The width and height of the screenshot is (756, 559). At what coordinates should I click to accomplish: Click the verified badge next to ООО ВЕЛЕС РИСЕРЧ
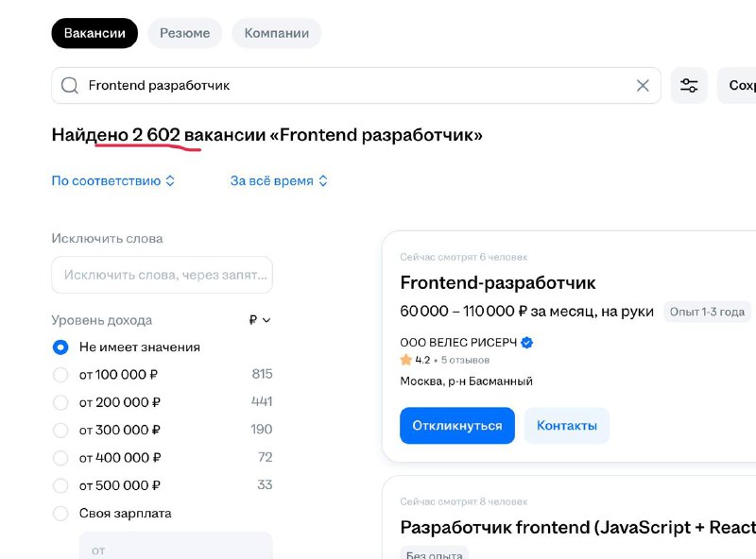click(x=527, y=343)
